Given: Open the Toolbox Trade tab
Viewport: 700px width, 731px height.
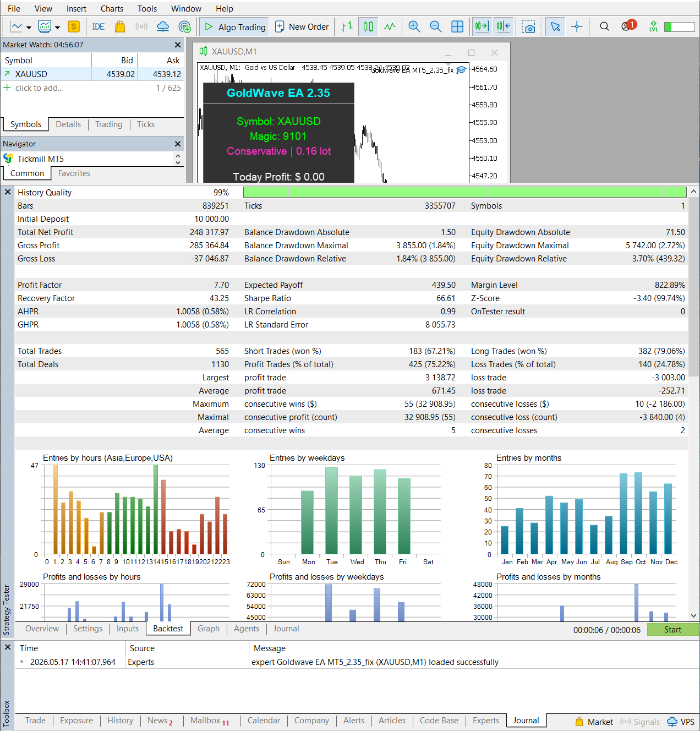Looking at the screenshot, I should click(x=35, y=721).
